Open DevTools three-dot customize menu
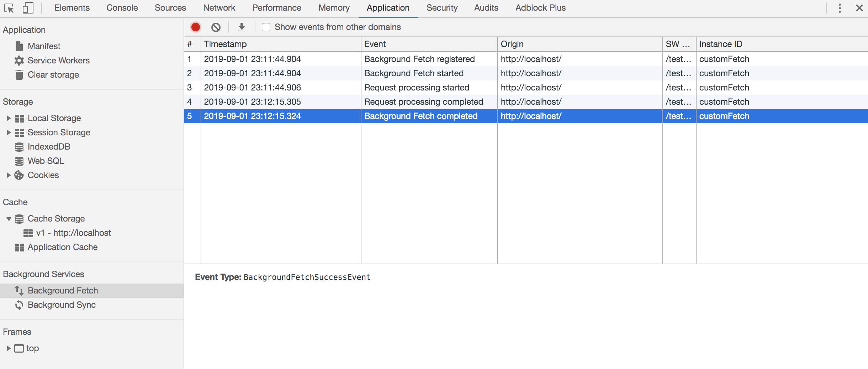 [x=840, y=8]
